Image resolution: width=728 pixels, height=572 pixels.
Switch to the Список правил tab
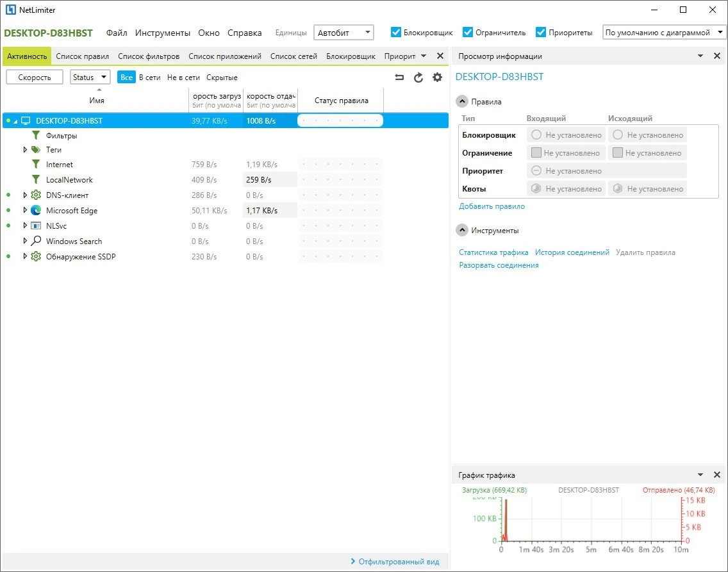(82, 56)
